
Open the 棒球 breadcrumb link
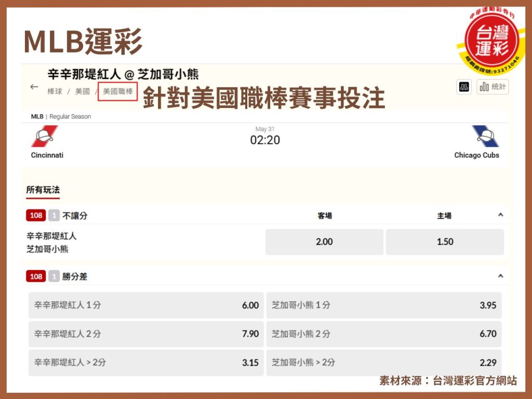coord(55,91)
